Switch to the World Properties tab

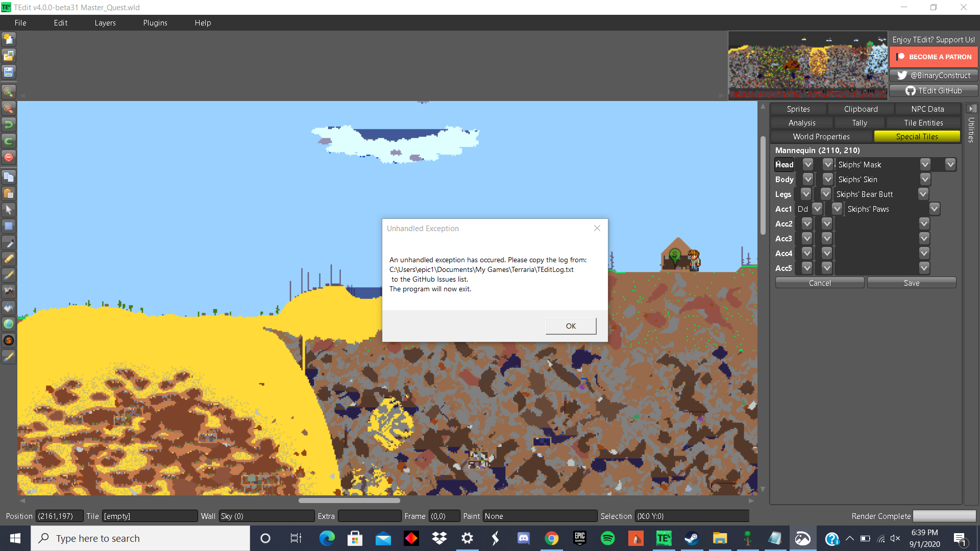(821, 136)
